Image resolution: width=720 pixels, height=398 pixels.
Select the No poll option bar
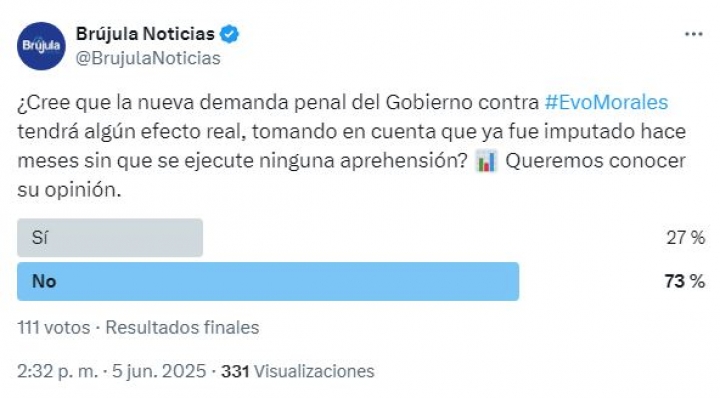click(x=268, y=281)
